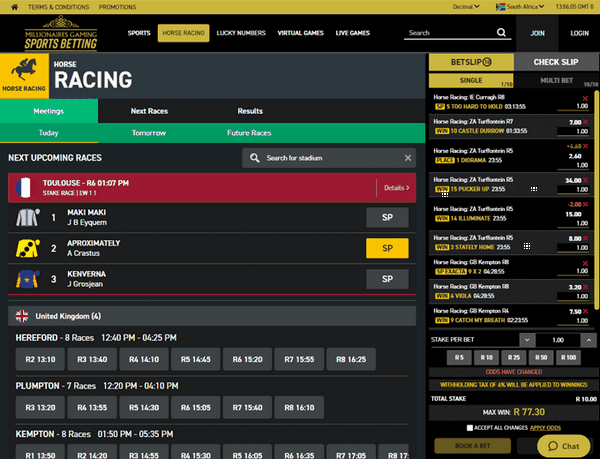The width and height of the screenshot is (600, 459).
Task: Expand the Toulouse race Details
Action: point(394,187)
